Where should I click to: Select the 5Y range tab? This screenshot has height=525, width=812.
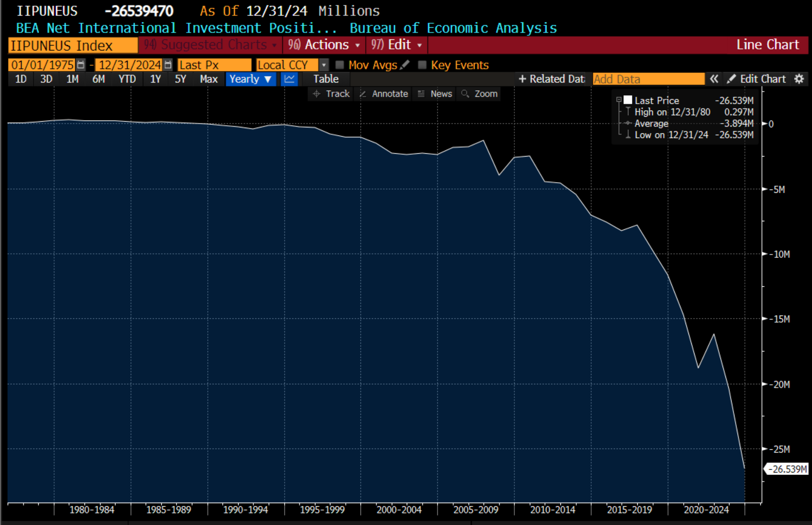point(180,79)
